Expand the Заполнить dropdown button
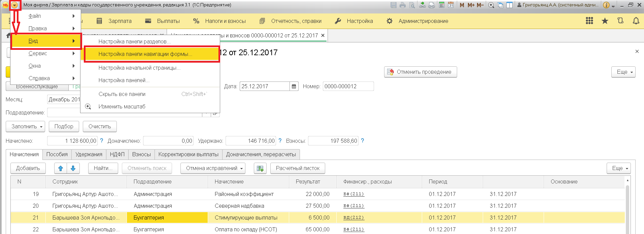644x234 pixels. point(25,126)
